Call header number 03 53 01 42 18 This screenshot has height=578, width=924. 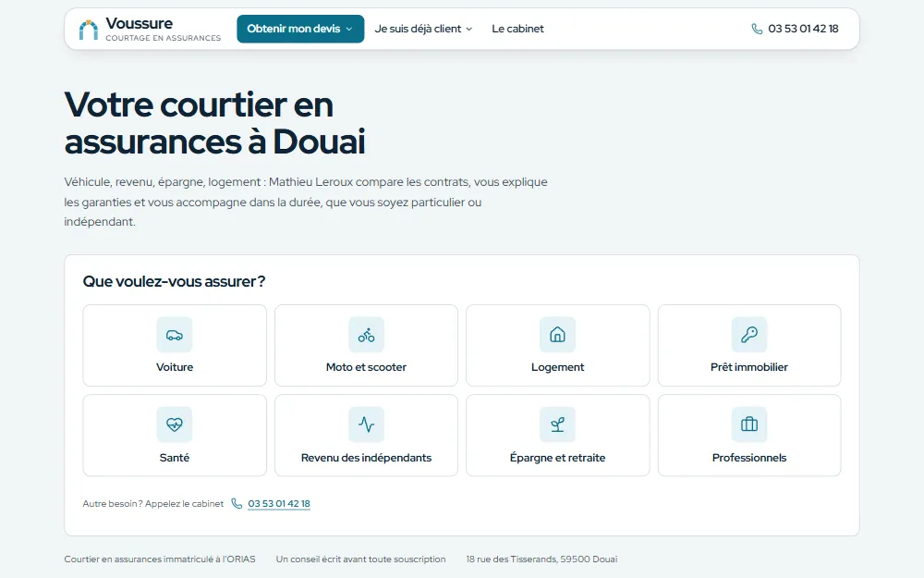coord(803,29)
